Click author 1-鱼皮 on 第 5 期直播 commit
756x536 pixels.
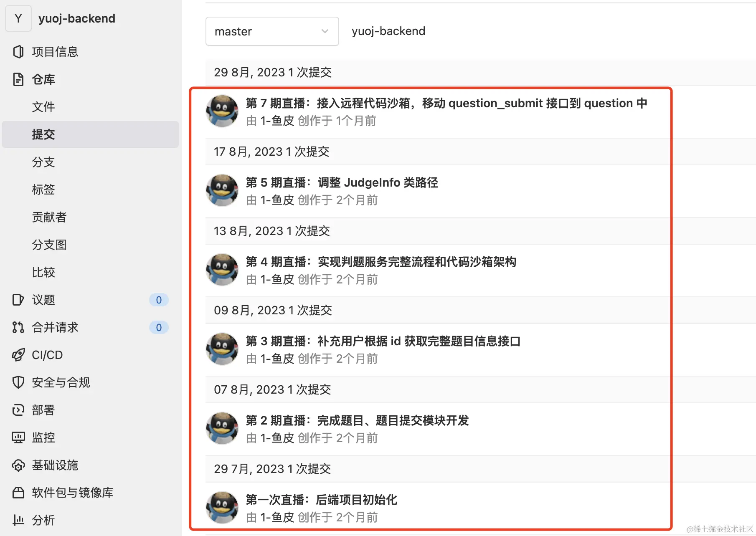(277, 200)
